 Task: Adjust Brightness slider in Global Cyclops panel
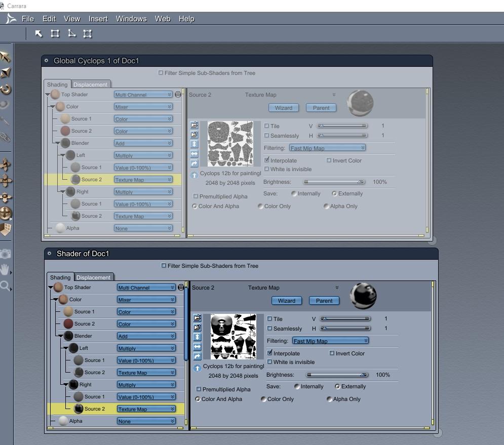pos(334,182)
